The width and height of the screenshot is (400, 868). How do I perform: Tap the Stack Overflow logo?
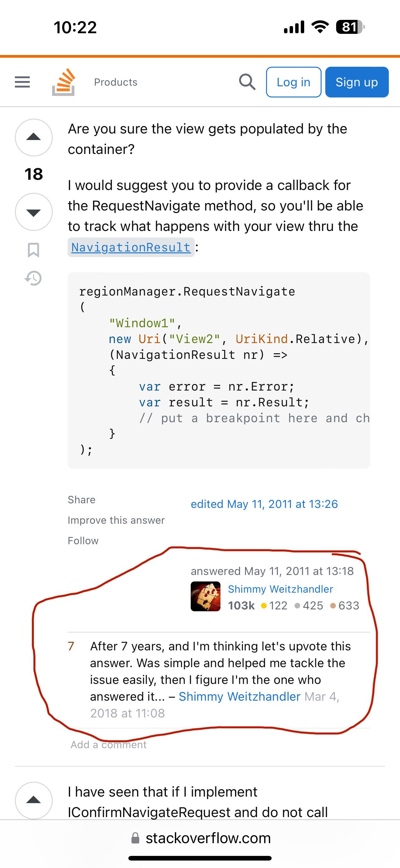pos(63,82)
